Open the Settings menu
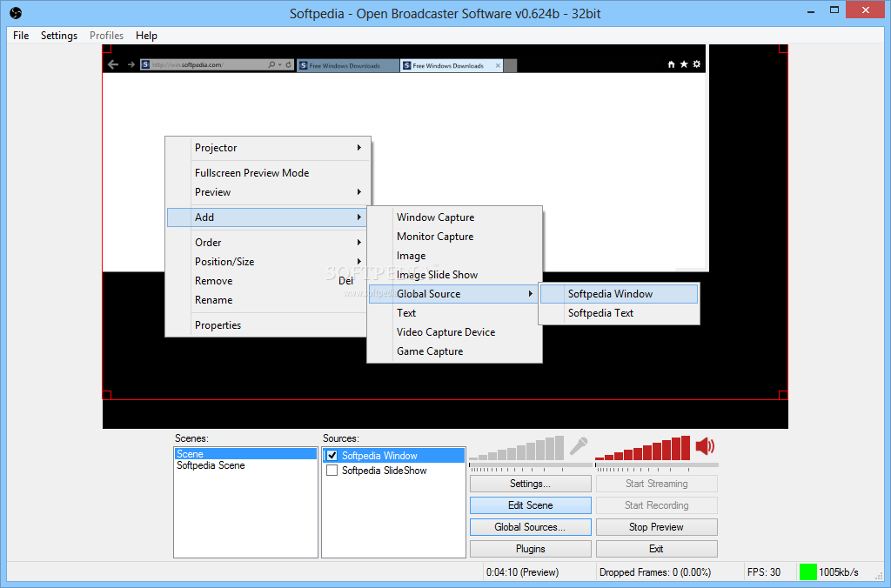 (59, 35)
